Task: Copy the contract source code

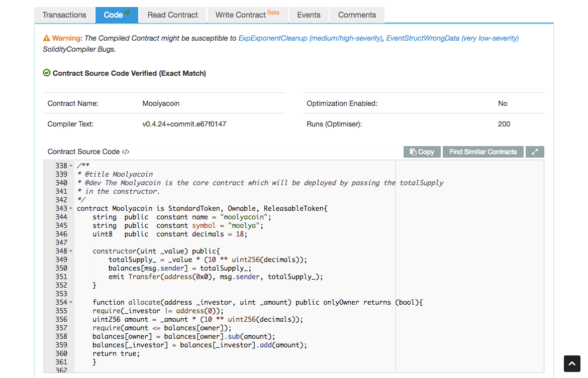Action: point(422,152)
